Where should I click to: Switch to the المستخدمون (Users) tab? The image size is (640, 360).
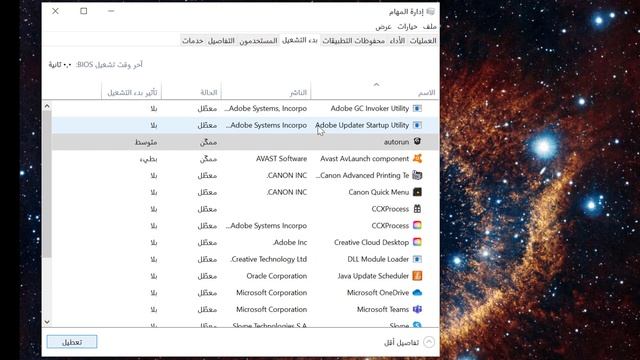pyautogui.click(x=258, y=40)
